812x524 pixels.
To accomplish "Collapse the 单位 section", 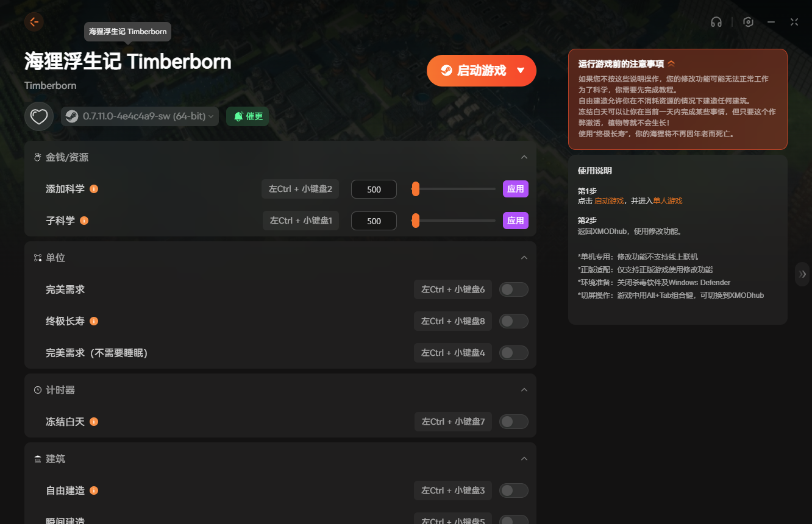I will (524, 257).
